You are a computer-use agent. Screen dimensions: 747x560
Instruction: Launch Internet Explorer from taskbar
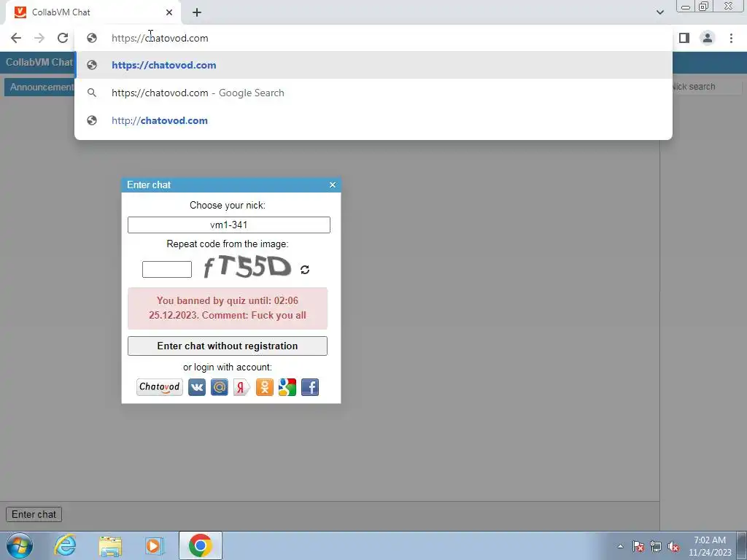(65, 545)
